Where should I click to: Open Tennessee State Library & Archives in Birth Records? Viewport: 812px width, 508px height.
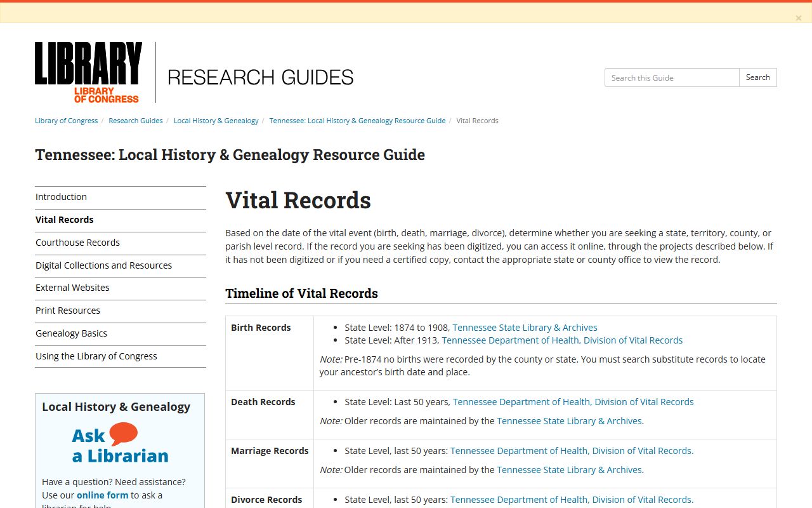pyautogui.click(x=525, y=328)
